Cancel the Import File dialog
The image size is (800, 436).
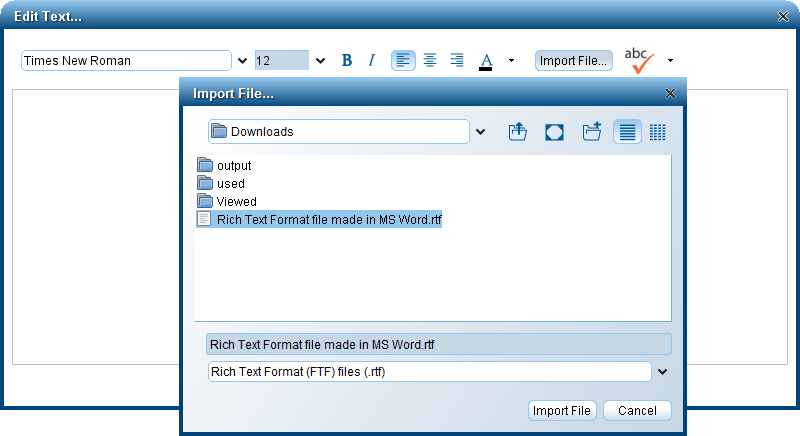click(637, 411)
